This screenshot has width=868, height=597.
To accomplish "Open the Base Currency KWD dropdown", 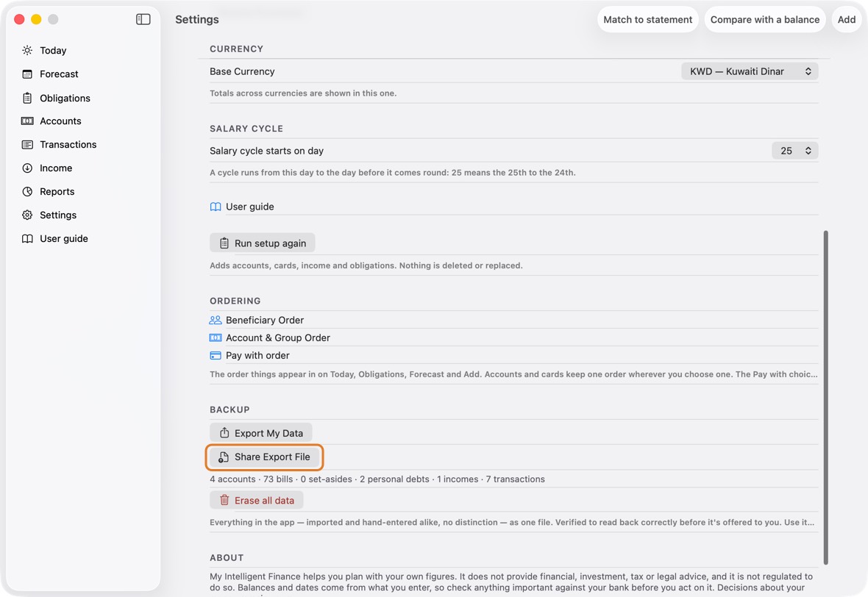I will pos(750,71).
